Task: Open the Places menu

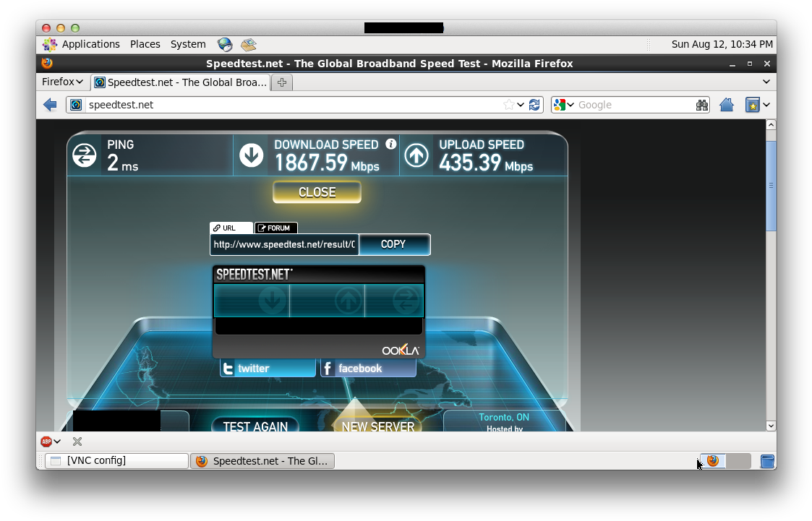Action: (x=145, y=44)
